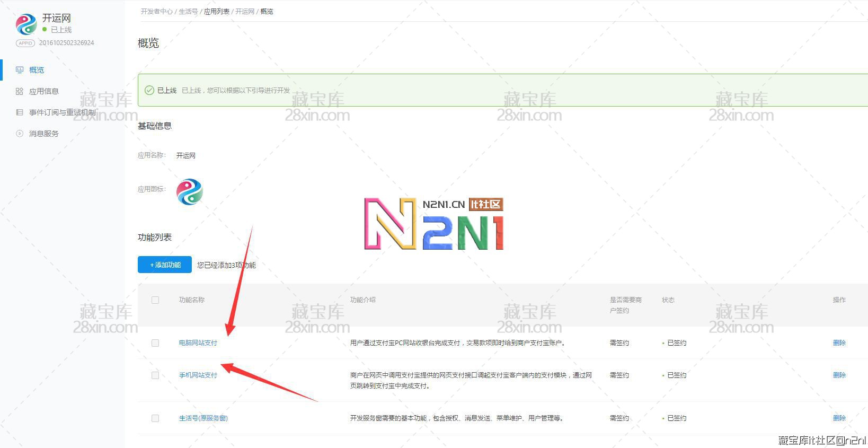Go to 开发者中心 in the breadcrumb
Screen dimensions: 868x448
tap(156, 11)
